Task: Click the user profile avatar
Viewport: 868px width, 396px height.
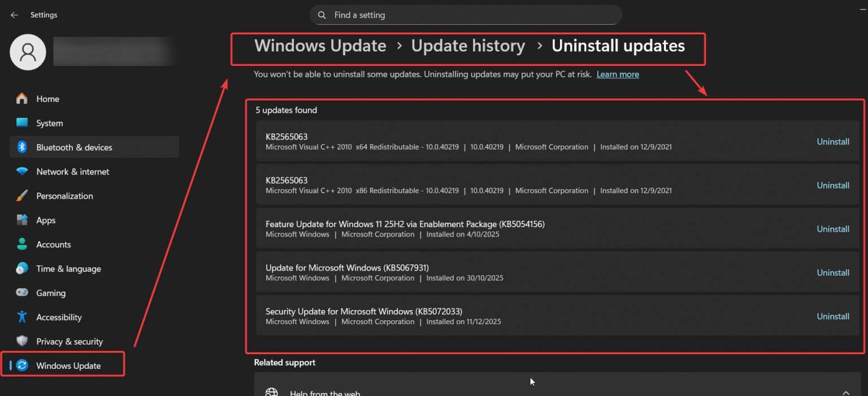Action: point(28,51)
